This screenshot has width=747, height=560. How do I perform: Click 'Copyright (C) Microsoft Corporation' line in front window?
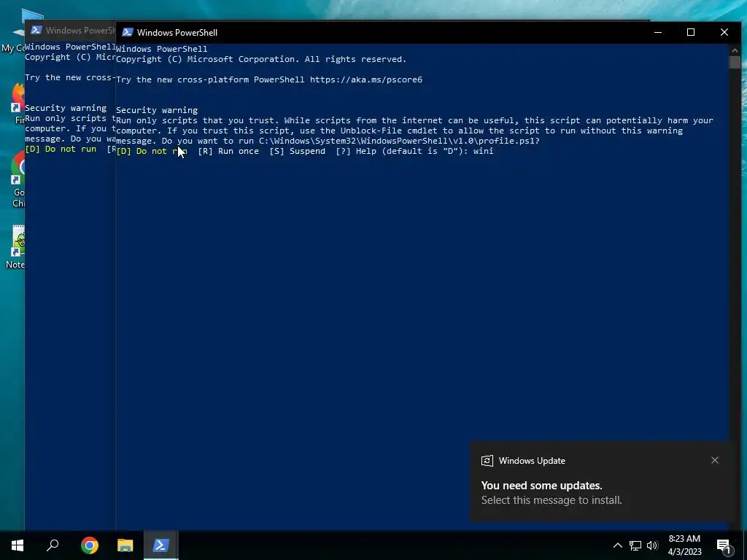(261, 59)
